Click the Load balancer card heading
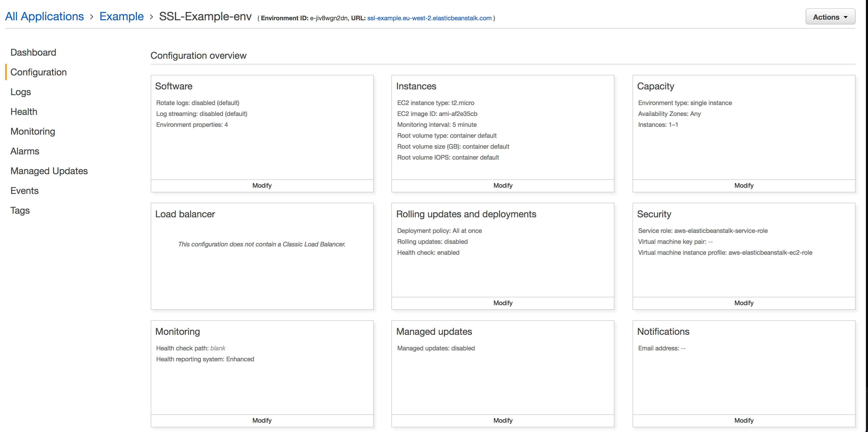The image size is (868, 432). tap(185, 214)
